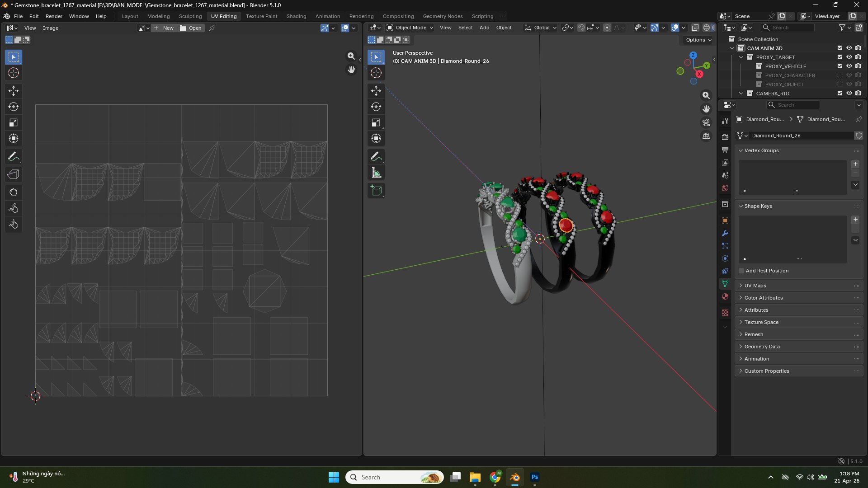
Task: Open the Object Data properties tab
Action: (x=725, y=284)
